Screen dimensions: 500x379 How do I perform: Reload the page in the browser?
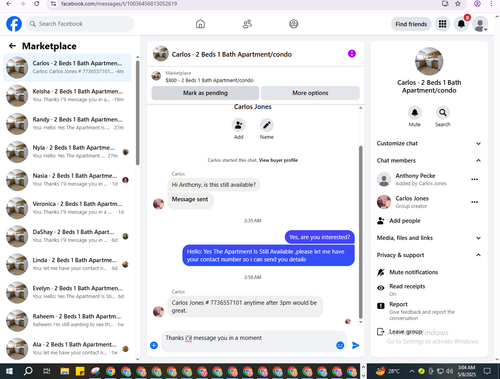(x=37, y=4)
